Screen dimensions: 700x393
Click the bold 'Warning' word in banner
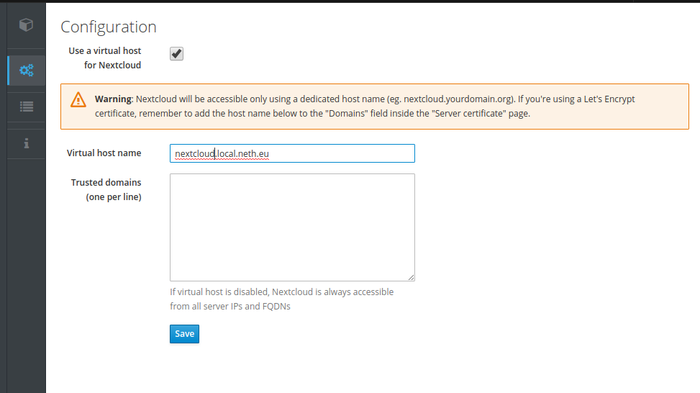113,99
